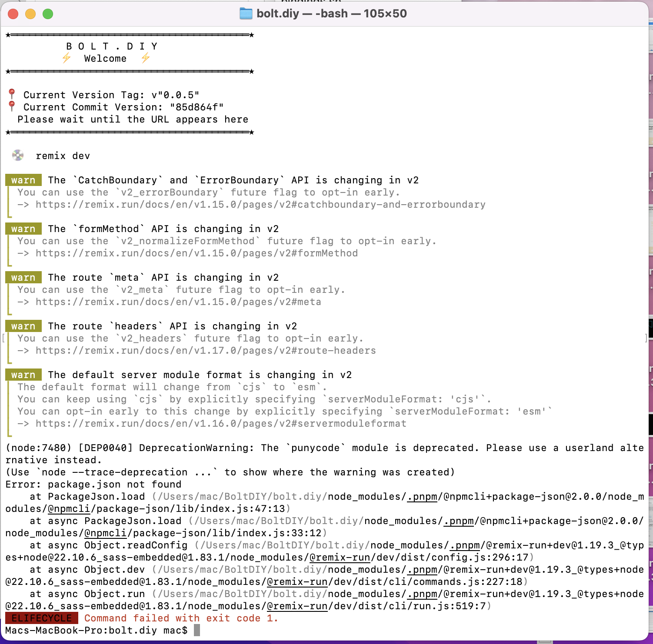Click the 'node --trace-deprecation' hint line
This screenshot has height=644, width=653.
[x=230, y=472]
